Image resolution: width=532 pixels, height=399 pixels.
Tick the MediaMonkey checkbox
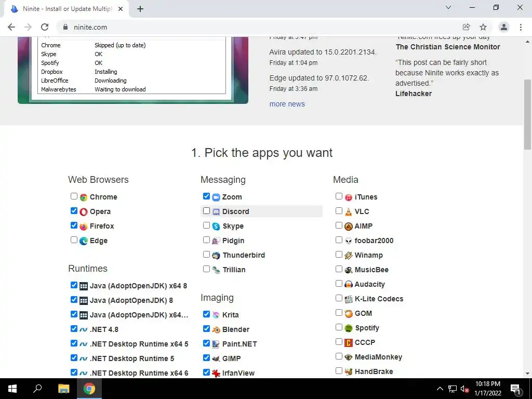click(339, 356)
